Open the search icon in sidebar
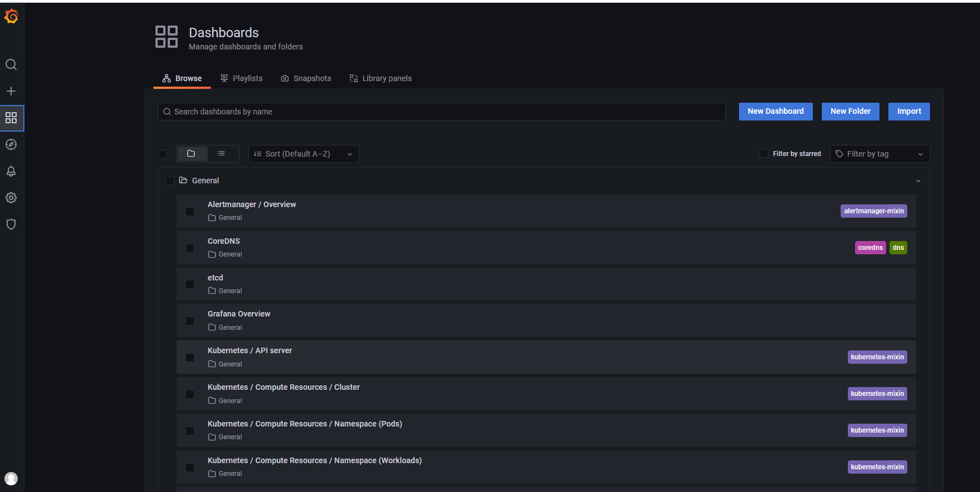Screen dimensions: 980x492 pyautogui.click(x=11, y=64)
